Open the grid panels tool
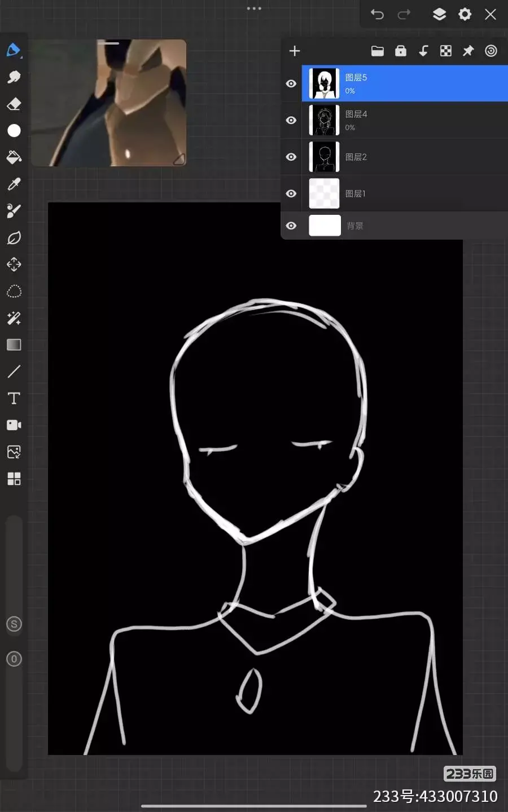 tap(14, 479)
